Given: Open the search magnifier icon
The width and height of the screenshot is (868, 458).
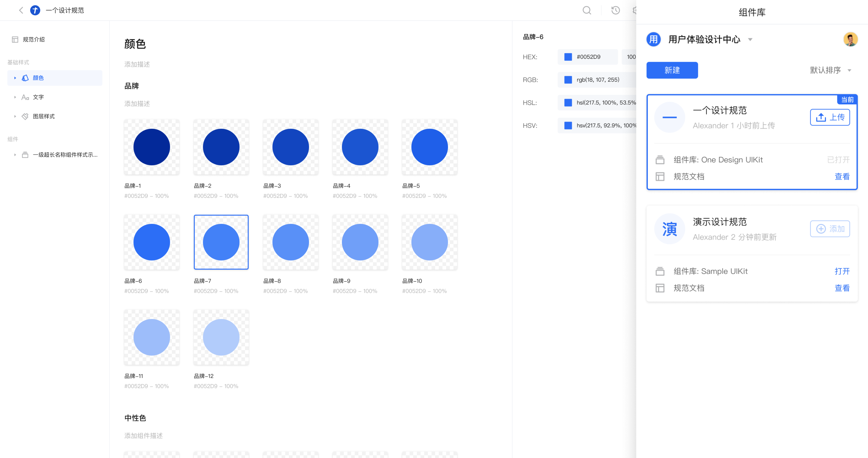Looking at the screenshot, I should [x=587, y=10].
